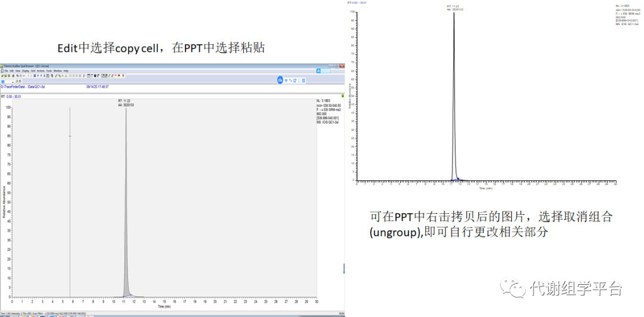Click the heading 'Edit中选择copy cell'
This screenshot has width=644, height=317.
[109, 48]
